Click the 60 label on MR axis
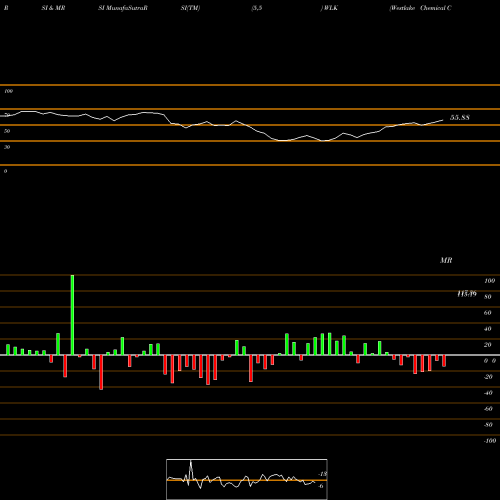 pos(488,313)
